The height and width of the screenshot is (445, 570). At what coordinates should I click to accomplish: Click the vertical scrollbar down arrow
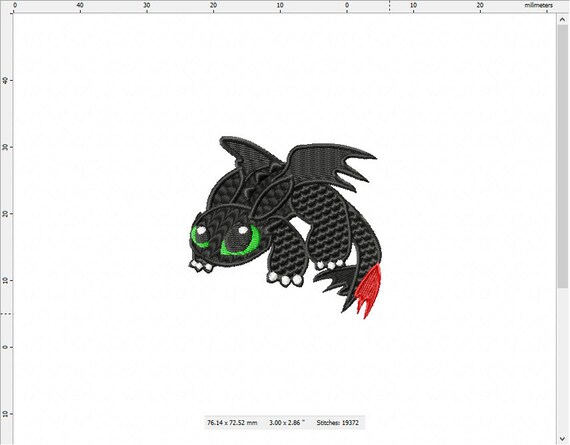point(562,438)
